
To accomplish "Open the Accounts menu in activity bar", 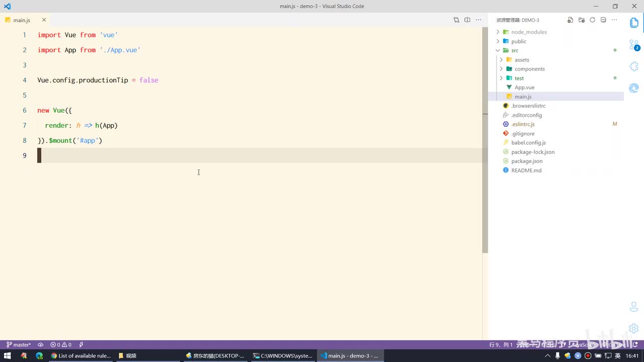I will point(634,307).
